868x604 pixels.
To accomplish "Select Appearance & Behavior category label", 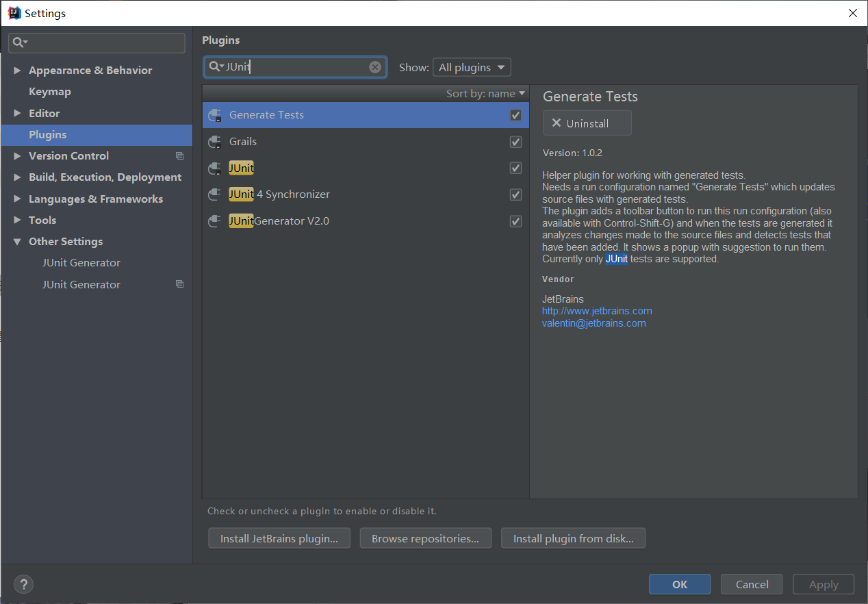I will tap(90, 71).
